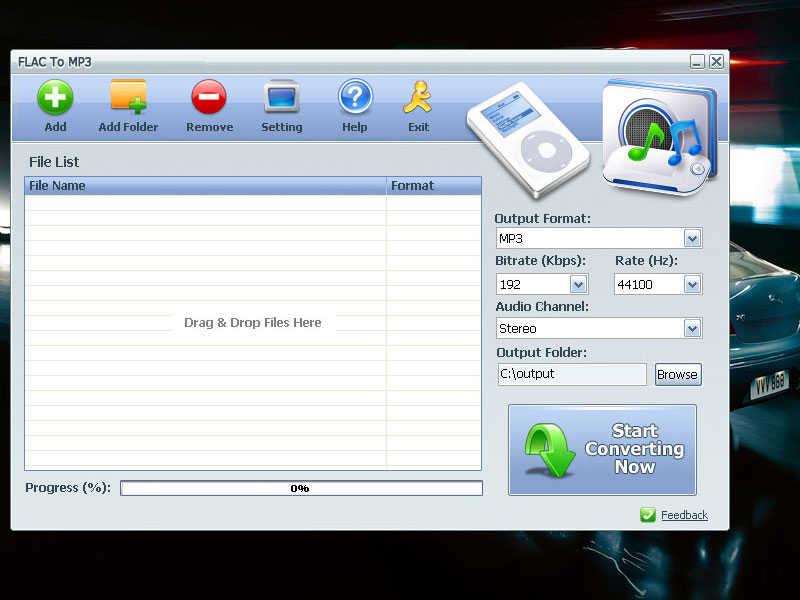Click the File List heading text
Screen dimensions: 800x600
(54, 162)
